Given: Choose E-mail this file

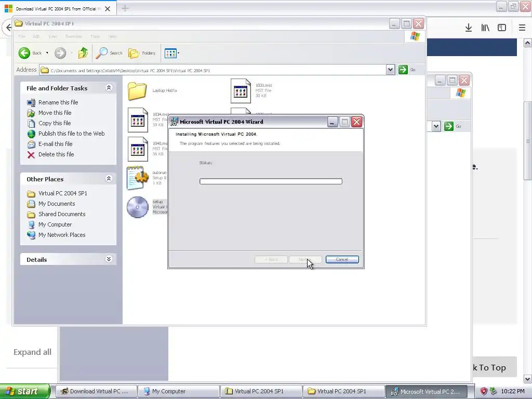Looking at the screenshot, I should tap(55, 144).
